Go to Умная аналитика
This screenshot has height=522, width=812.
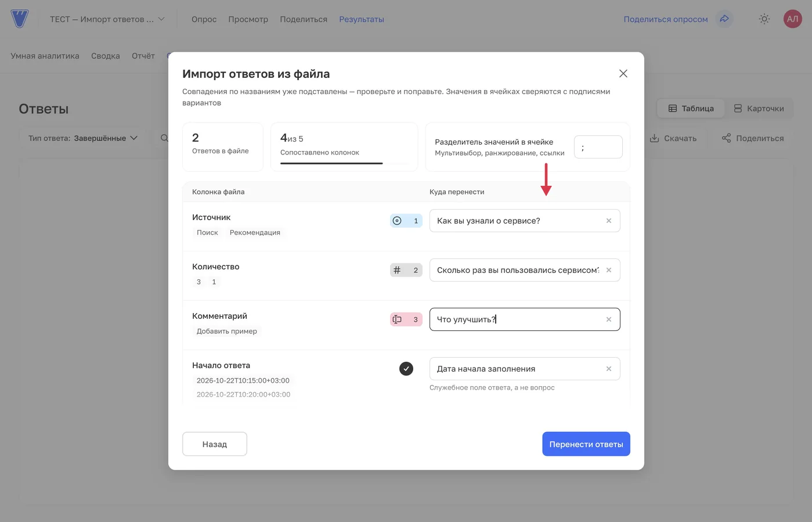45,56
